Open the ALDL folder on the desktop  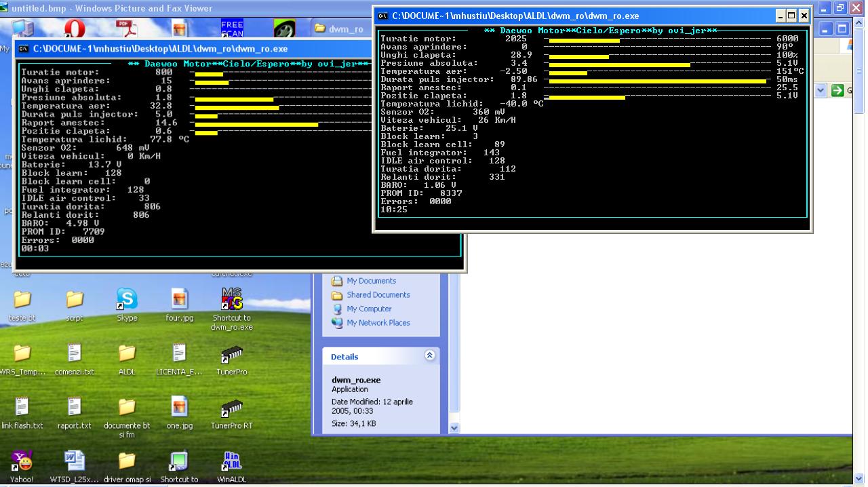coord(127,354)
